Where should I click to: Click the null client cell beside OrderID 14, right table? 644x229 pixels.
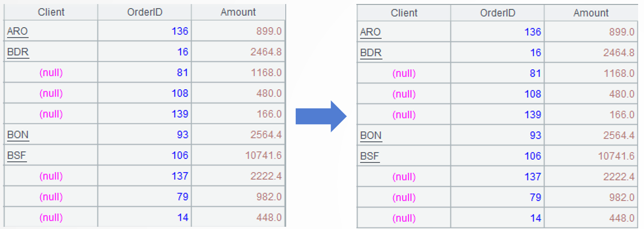pyautogui.click(x=404, y=218)
